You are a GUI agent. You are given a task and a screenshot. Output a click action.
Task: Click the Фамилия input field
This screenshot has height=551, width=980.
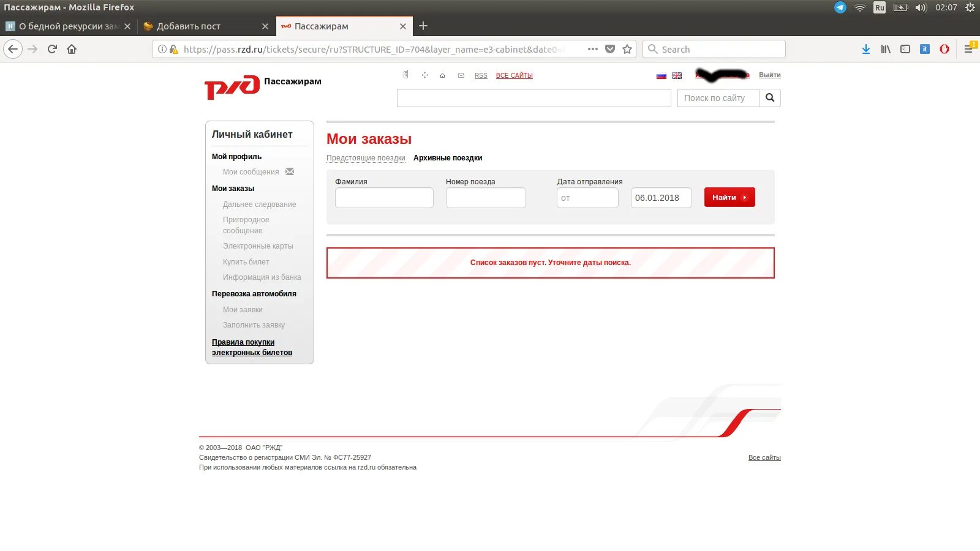click(384, 198)
